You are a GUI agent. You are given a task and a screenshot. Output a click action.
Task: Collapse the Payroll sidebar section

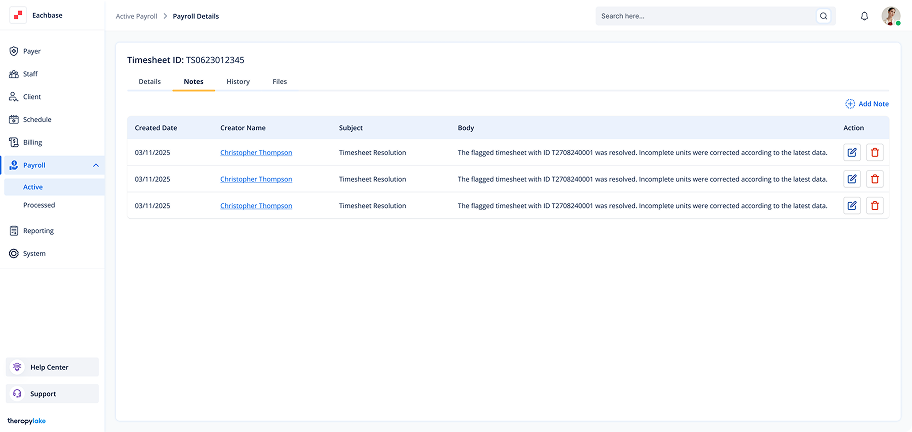coord(95,165)
